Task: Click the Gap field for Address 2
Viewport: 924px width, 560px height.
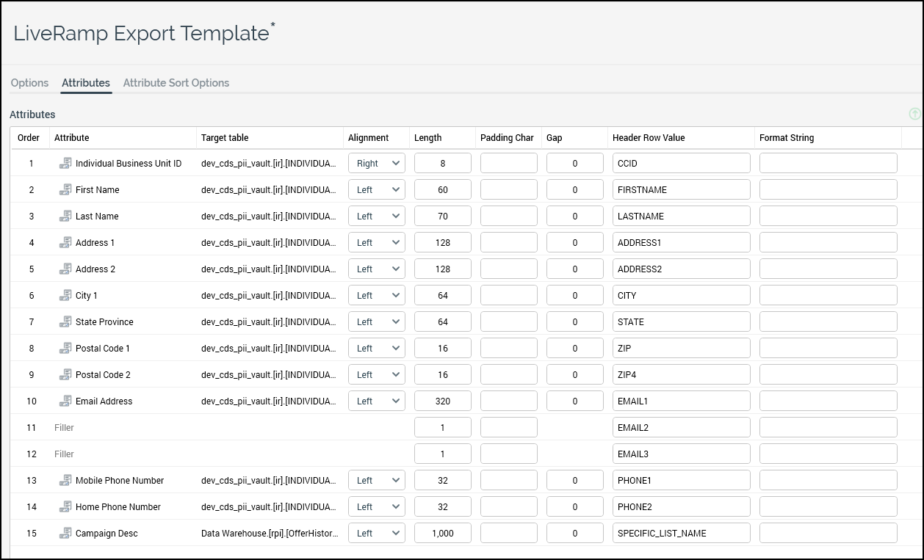Action: 574,269
